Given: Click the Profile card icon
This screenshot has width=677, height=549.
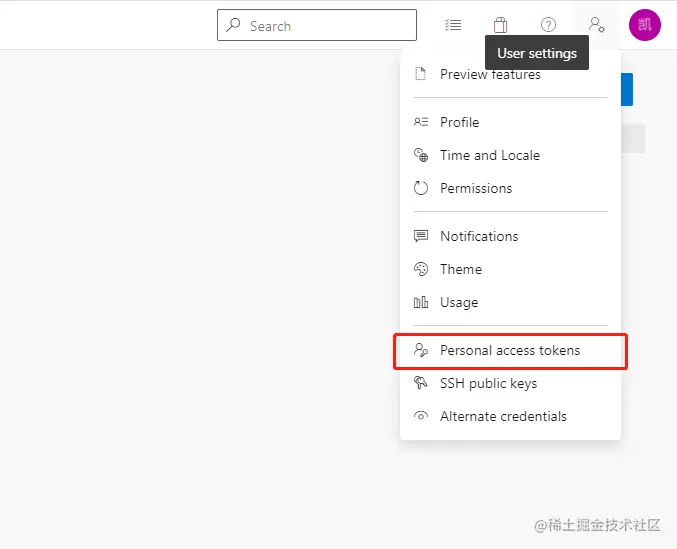Looking at the screenshot, I should 421,122.
